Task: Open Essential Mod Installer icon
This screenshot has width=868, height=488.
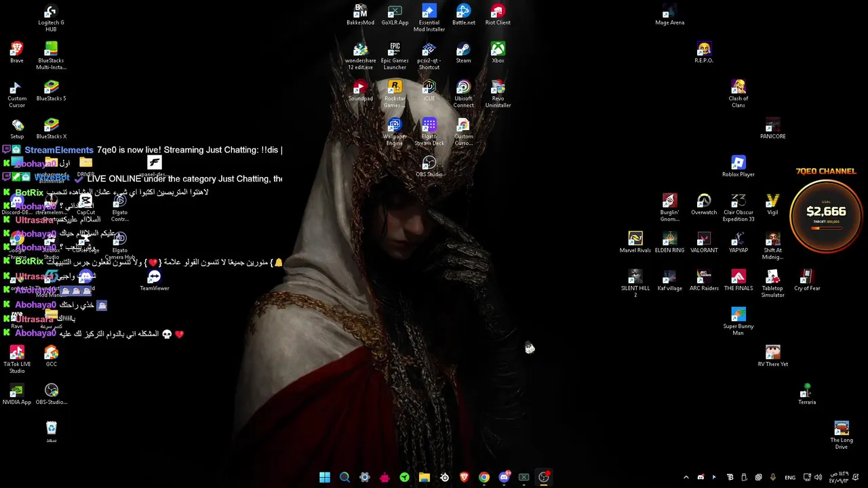Action: [429, 18]
